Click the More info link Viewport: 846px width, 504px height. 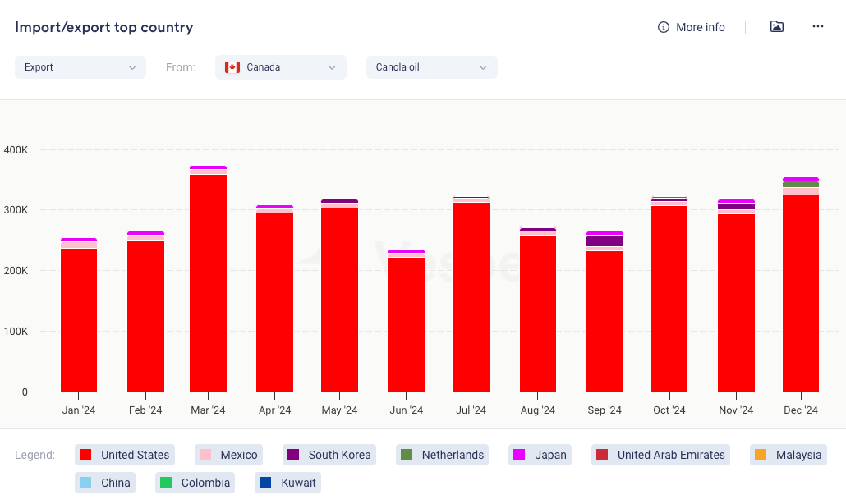(x=700, y=27)
